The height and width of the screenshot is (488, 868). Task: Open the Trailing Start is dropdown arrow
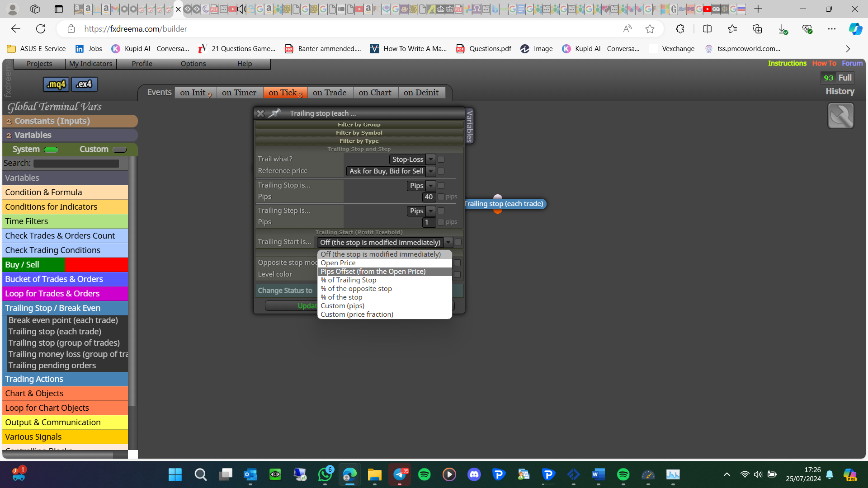448,242
